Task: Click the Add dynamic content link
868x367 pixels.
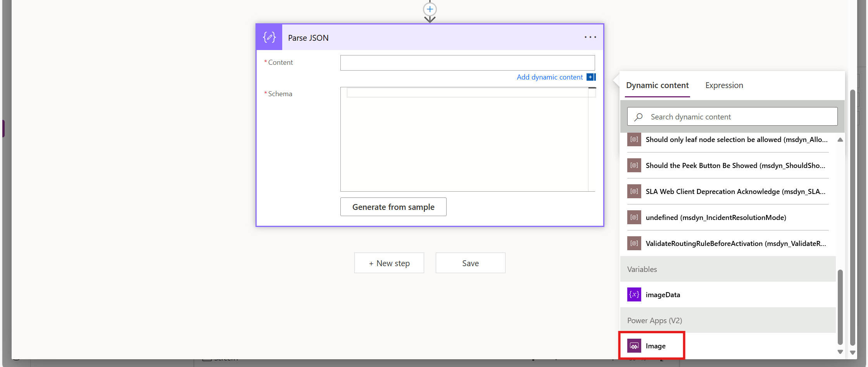Action: point(549,77)
